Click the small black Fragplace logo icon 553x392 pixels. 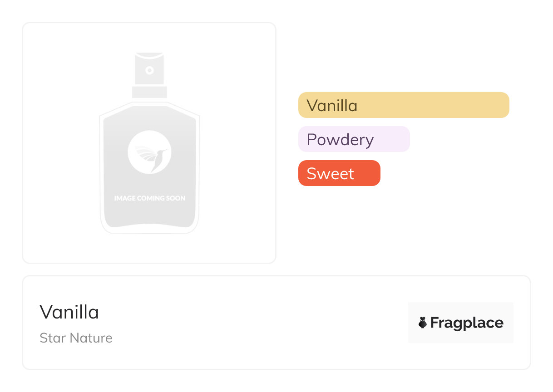[423, 323]
